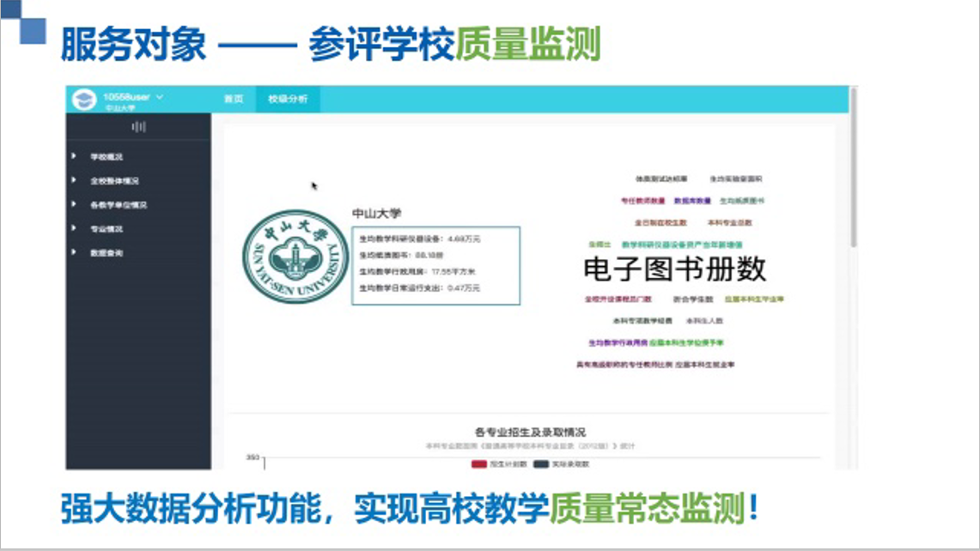Expand the 数据查询 menu arrow

(x=75, y=253)
